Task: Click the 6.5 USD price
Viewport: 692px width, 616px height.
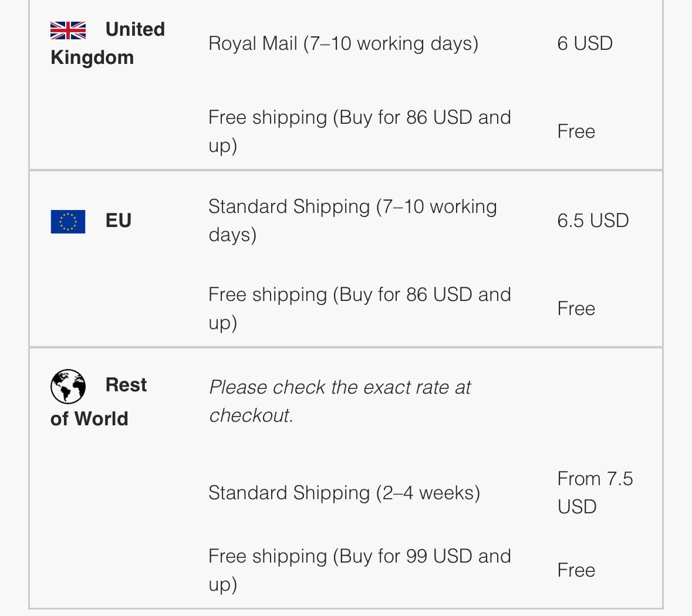Action: click(593, 220)
